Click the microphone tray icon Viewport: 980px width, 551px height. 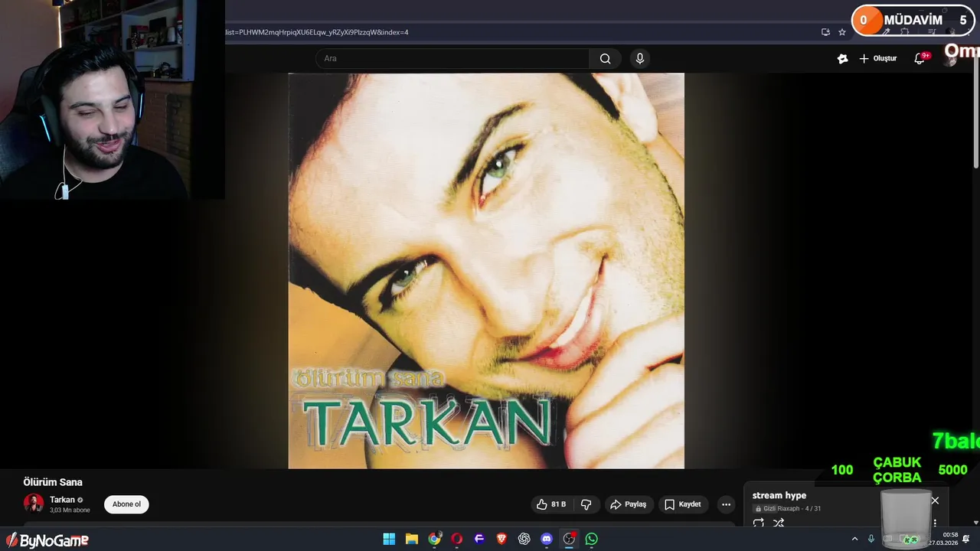(871, 539)
